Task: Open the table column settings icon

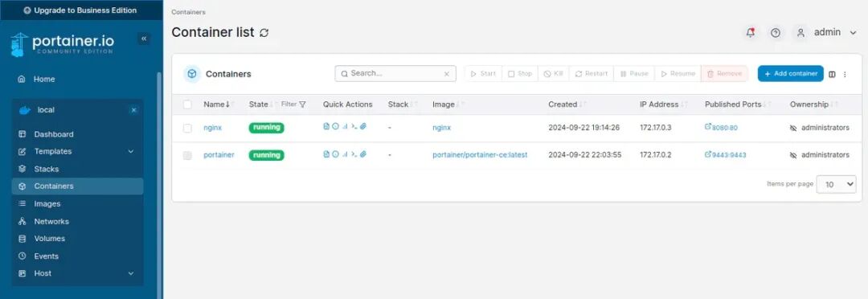Action: (x=832, y=74)
